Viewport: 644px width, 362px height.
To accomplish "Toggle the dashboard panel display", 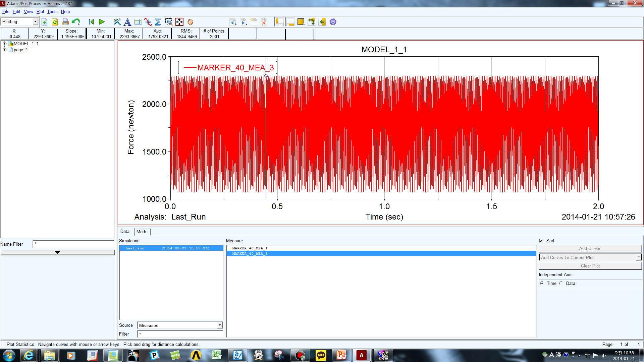I will tap(290, 22).
